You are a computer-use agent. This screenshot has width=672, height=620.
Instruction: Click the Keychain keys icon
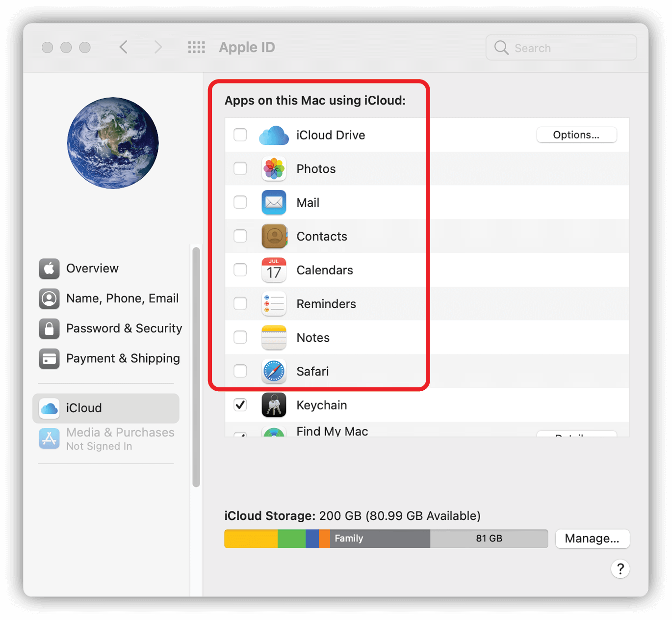[274, 405]
